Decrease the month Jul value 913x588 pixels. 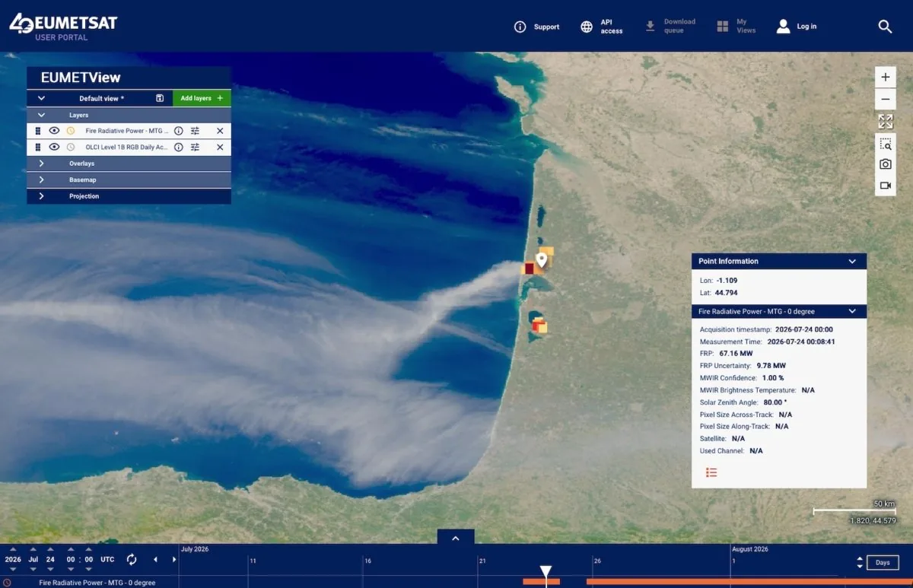click(x=32, y=571)
